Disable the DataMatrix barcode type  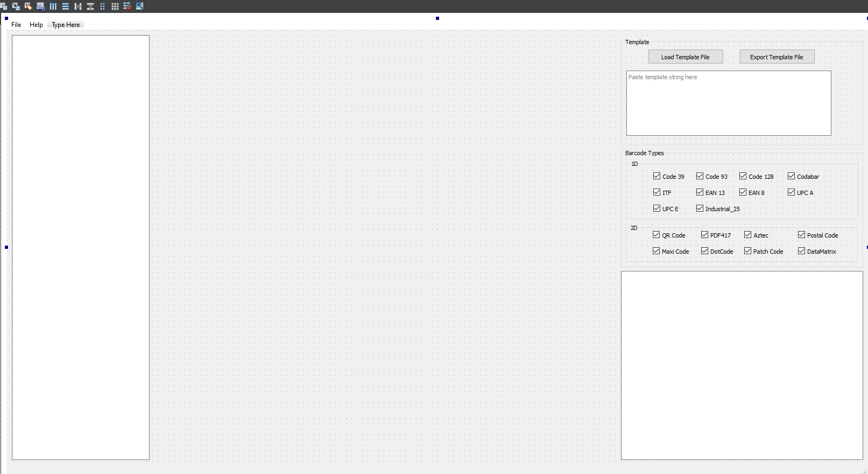pyautogui.click(x=801, y=251)
